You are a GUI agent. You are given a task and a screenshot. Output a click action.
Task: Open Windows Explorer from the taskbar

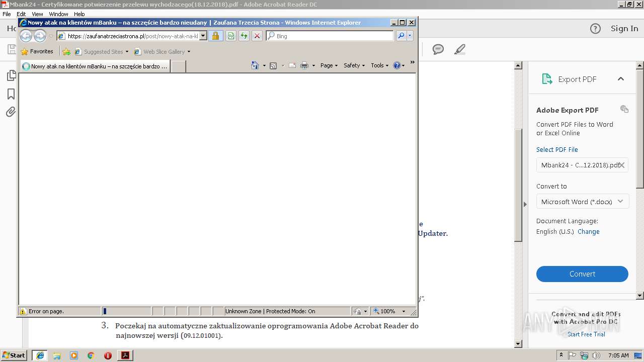coord(57,355)
